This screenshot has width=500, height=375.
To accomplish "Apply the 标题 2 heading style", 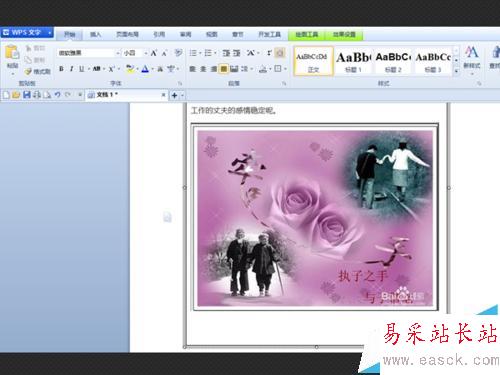I will click(x=393, y=61).
